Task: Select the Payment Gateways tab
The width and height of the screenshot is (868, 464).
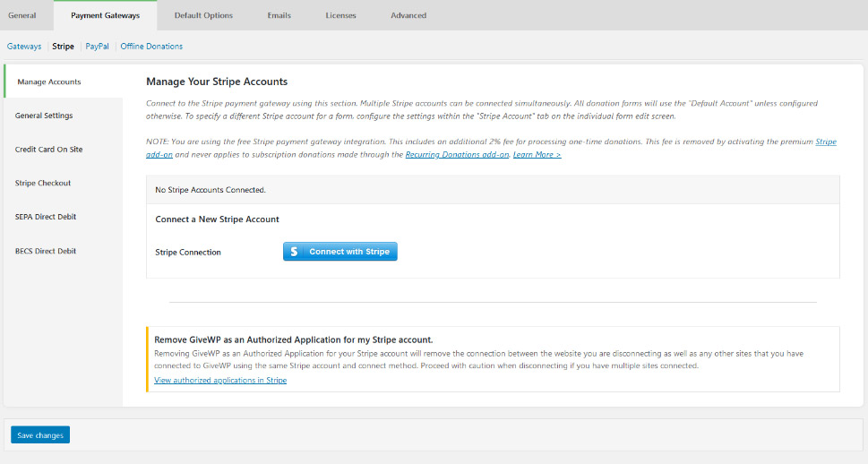Action: 105,15
